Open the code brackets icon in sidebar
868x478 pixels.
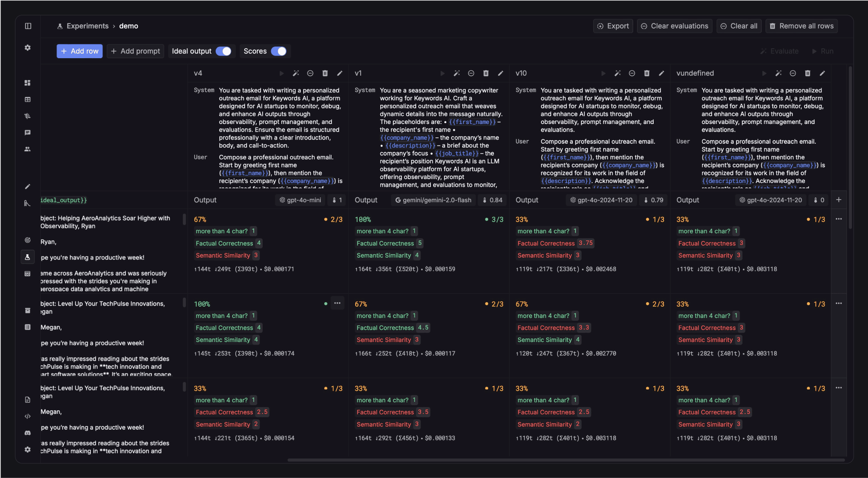(28, 416)
